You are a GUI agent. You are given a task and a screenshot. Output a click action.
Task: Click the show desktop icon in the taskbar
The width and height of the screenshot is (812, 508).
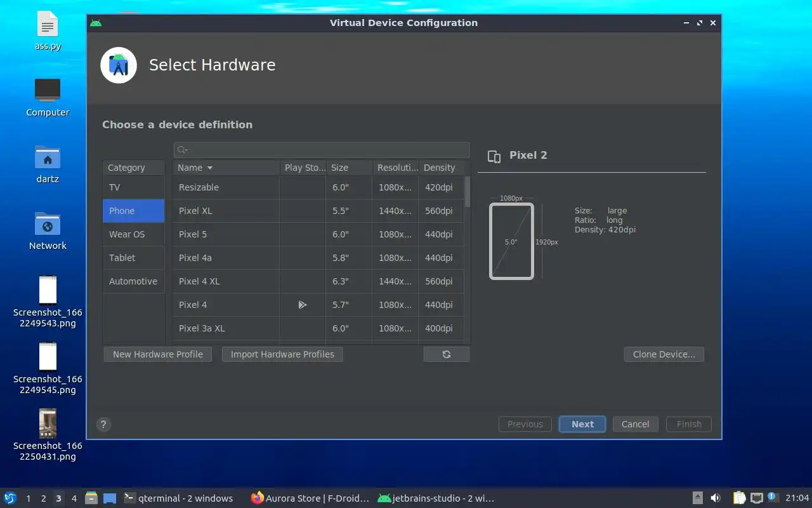point(110,498)
